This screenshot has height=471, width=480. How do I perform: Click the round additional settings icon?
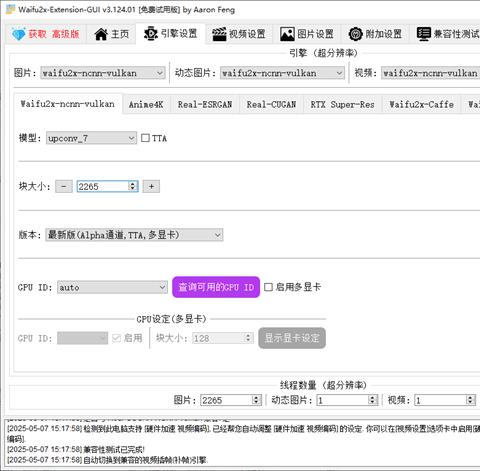pos(355,34)
